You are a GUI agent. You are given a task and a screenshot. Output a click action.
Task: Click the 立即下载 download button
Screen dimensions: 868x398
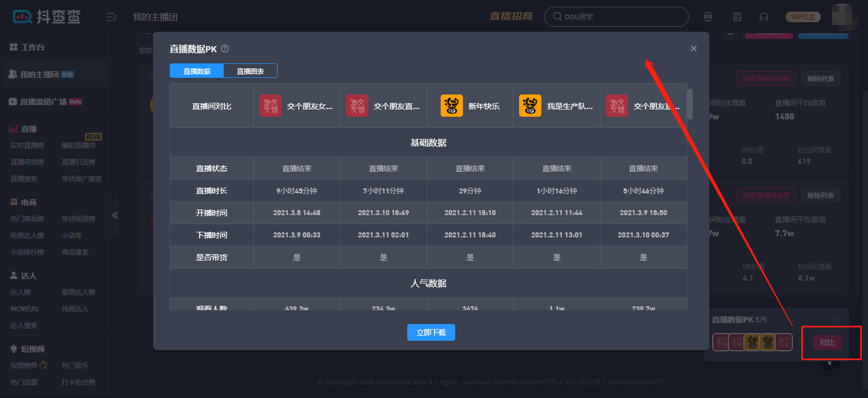point(431,332)
